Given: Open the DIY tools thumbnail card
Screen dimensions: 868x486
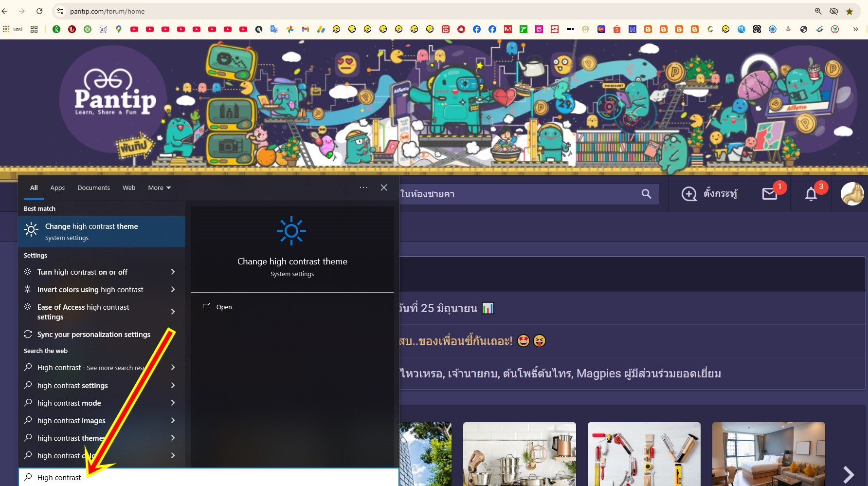Looking at the screenshot, I should click(x=644, y=454).
